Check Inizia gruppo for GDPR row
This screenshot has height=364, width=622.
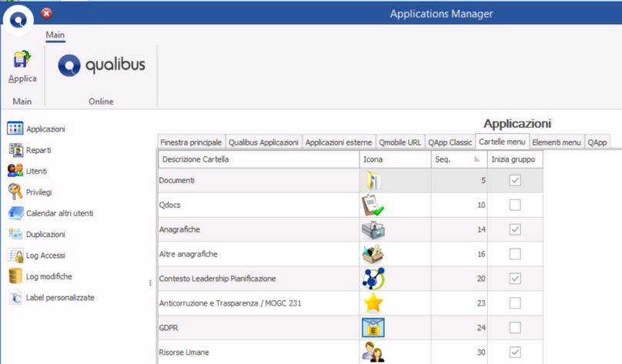click(515, 328)
